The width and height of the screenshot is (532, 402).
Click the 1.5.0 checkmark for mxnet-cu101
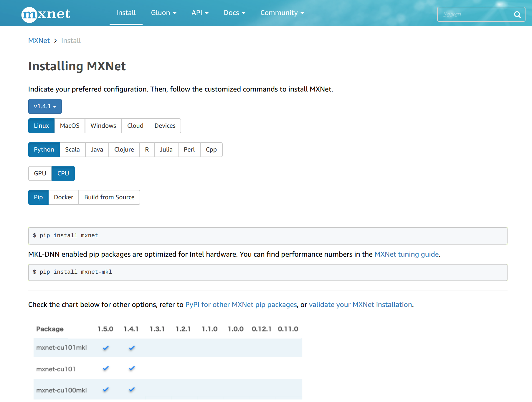[x=106, y=368]
